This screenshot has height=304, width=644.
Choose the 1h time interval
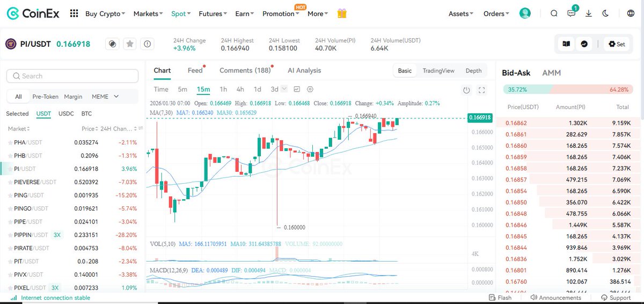point(223,89)
